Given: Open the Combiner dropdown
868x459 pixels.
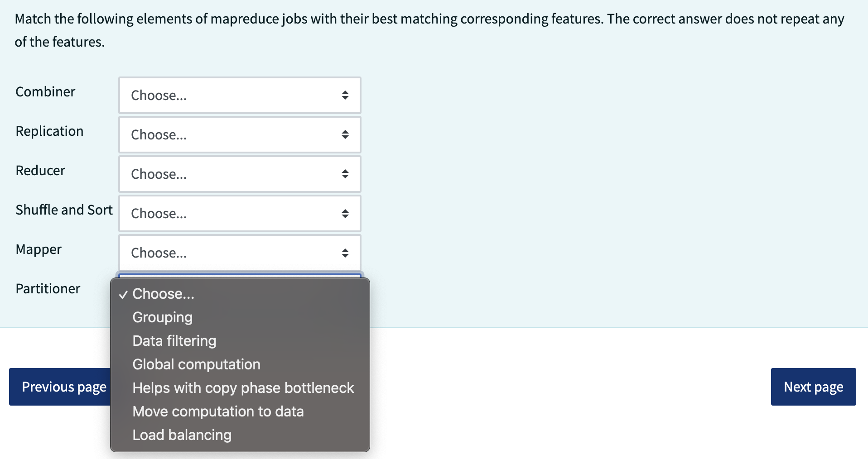Looking at the screenshot, I should [240, 95].
